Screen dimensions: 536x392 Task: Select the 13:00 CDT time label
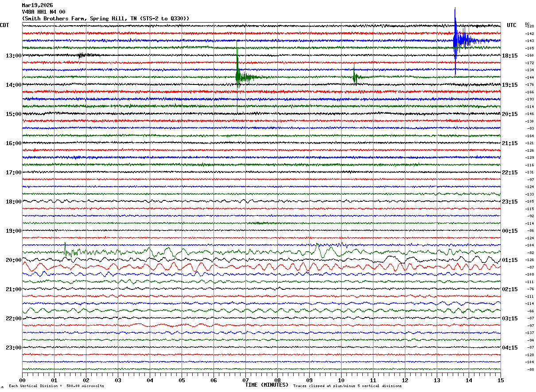tap(14, 56)
